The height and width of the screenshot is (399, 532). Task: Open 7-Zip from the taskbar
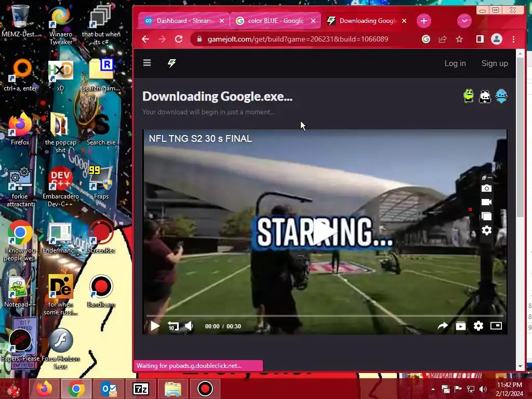pos(140,389)
